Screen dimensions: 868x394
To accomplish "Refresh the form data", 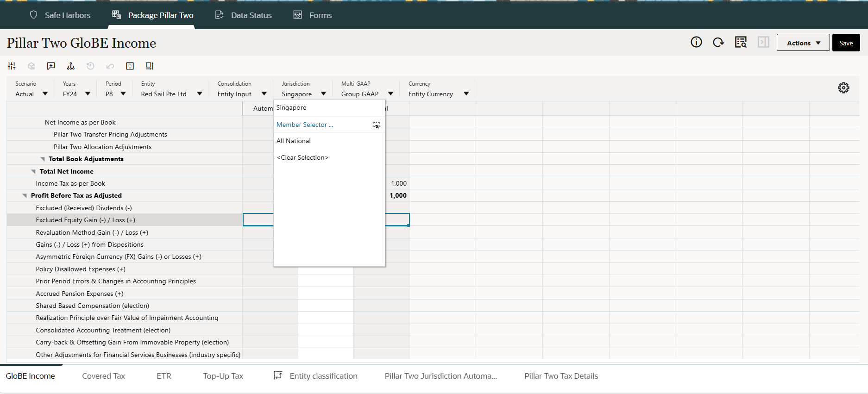I will pyautogui.click(x=718, y=43).
